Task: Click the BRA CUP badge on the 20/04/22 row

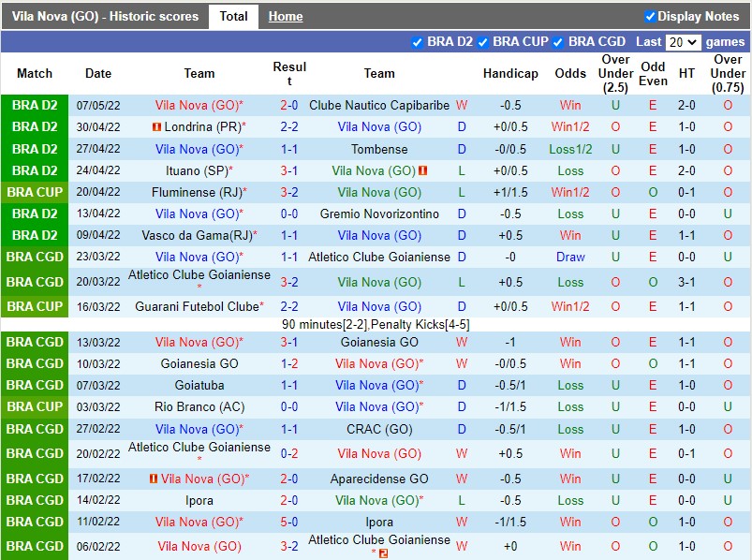Action: [35, 192]
